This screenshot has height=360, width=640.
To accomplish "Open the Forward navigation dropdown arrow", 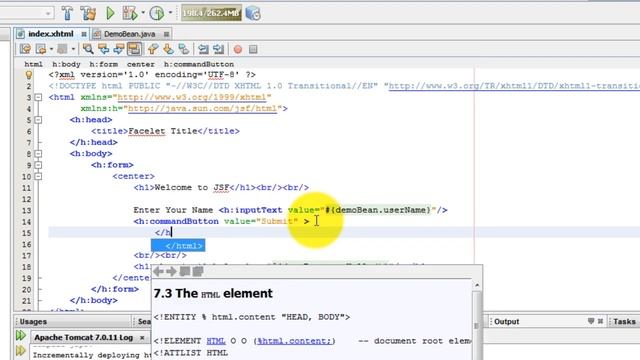I will [x=73, y=49].
